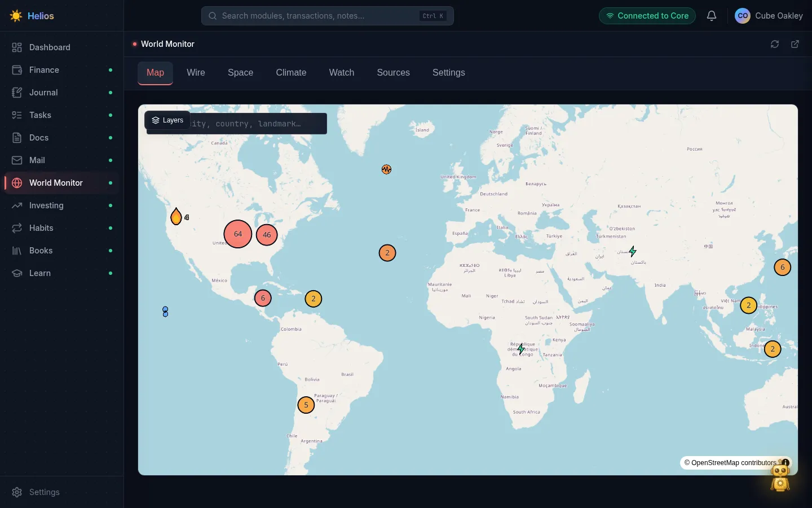Click the lightning marker over Congo
Viewport: 812px width, 508px height.
pyautogui.click(x=521, y=349)
